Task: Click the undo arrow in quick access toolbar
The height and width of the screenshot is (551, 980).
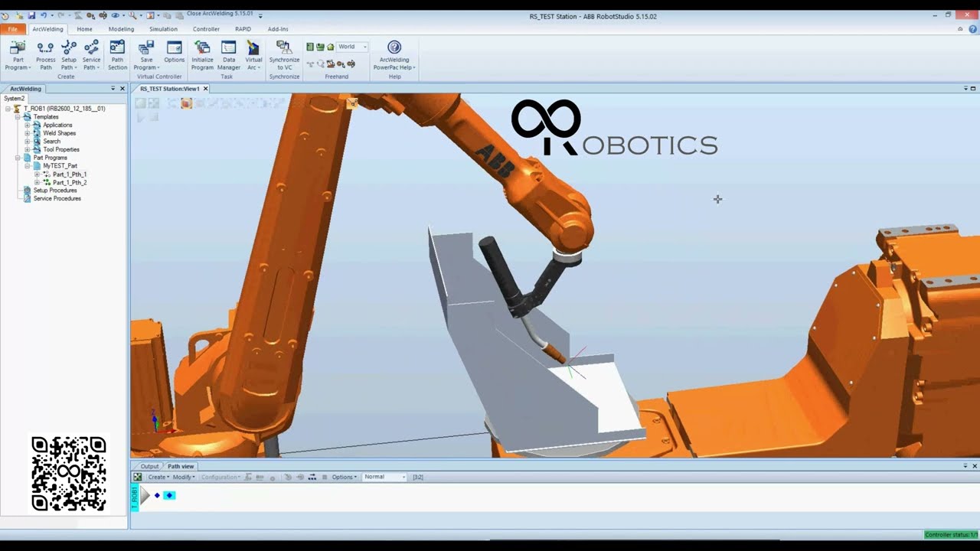Action: pyautogui.click(x=44, y=15)
